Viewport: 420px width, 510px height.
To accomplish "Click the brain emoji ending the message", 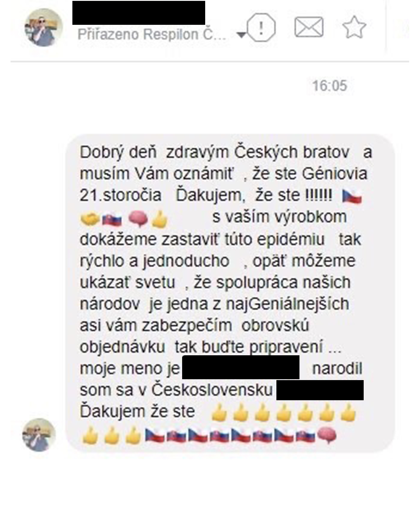I will tap(327, 436).
